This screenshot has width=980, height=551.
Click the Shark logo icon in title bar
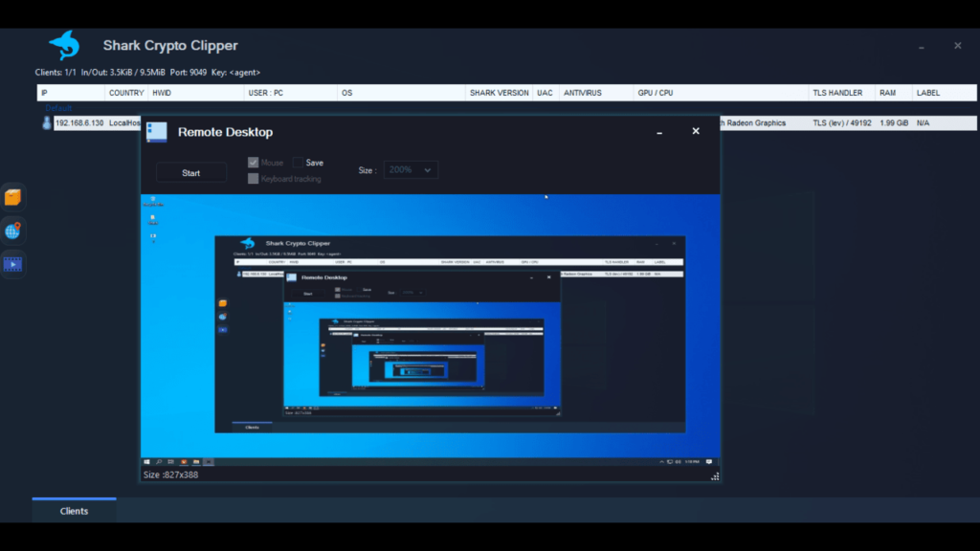(x=64, y=45)
